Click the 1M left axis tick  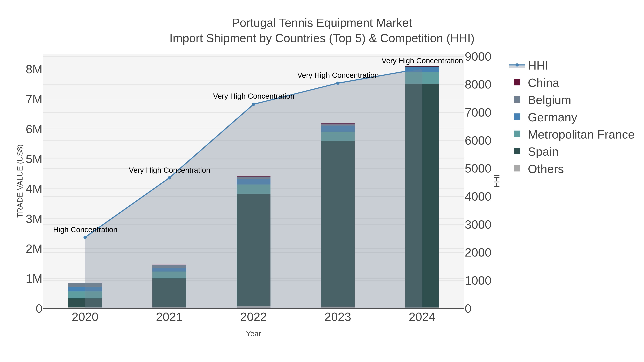pyautogui.click(x=34, y=279)
